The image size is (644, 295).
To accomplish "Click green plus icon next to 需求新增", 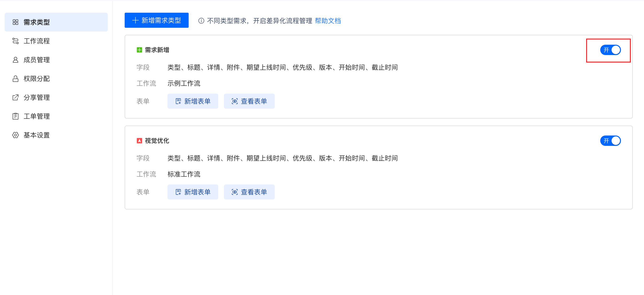I will (139, 50).
